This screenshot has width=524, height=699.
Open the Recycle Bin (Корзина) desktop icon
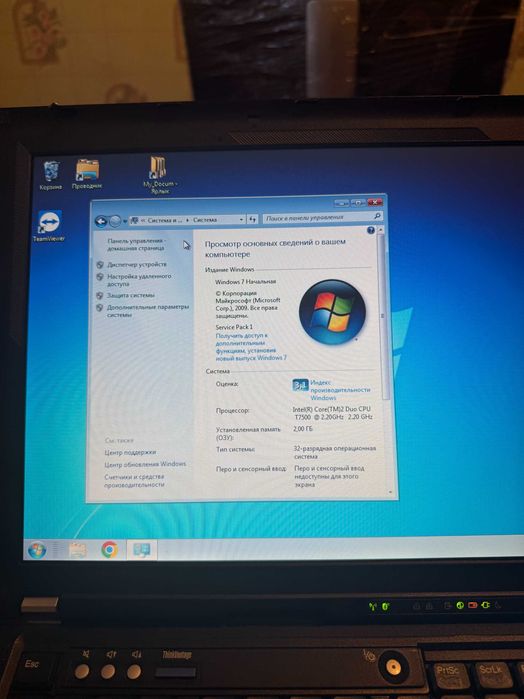click(x=51, y=172)
